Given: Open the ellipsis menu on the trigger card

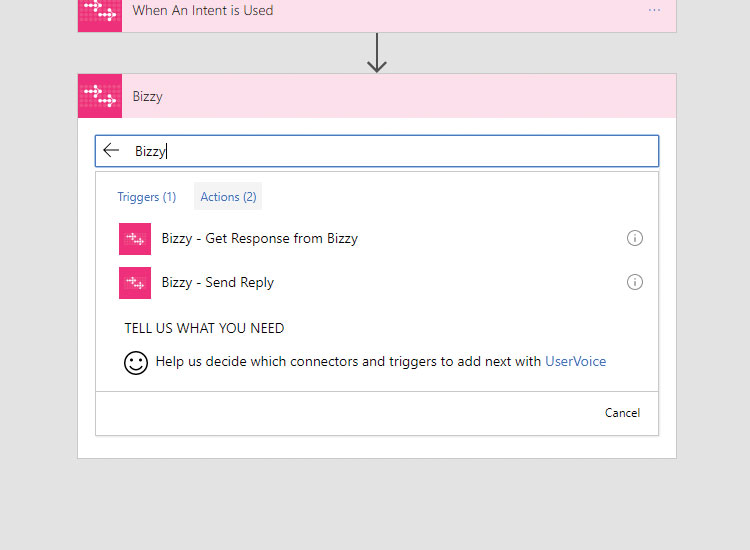Looking at the screenshot, I should (654, 10).
